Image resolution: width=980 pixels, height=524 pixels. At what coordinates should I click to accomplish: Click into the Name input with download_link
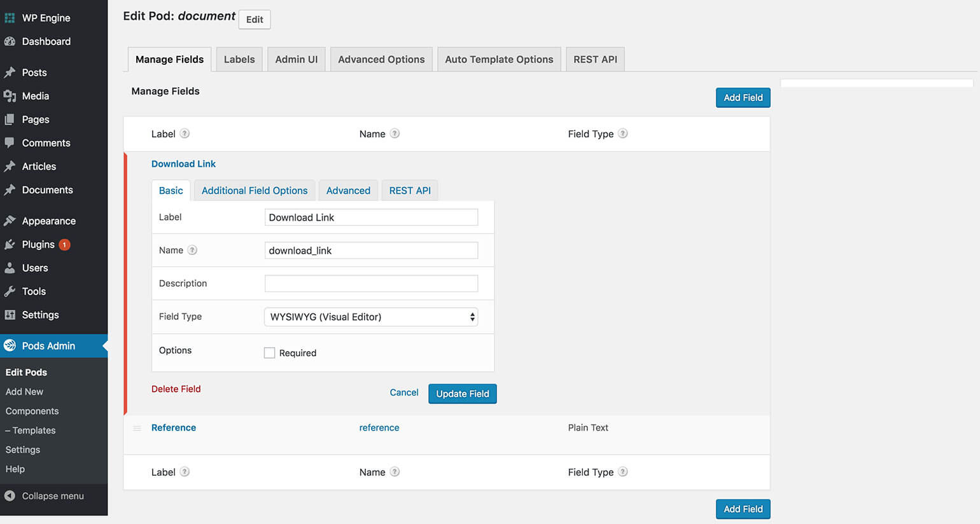click(x=371, y=251)
